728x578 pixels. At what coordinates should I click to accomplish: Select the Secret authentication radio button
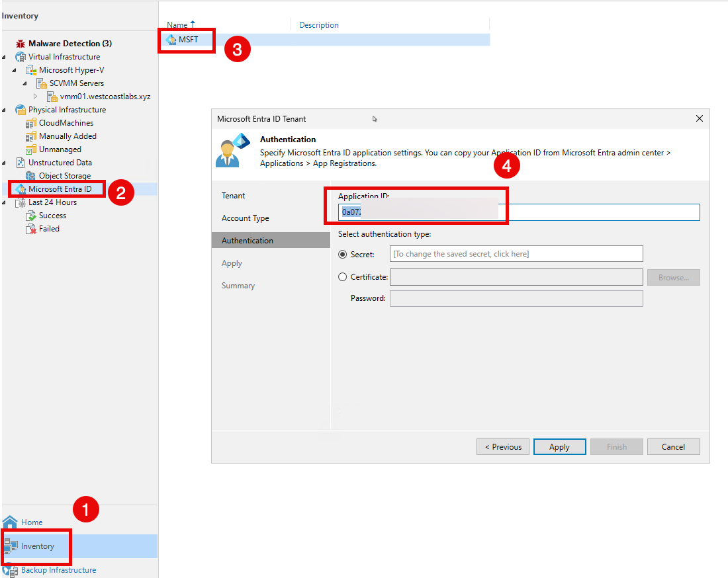342,254
